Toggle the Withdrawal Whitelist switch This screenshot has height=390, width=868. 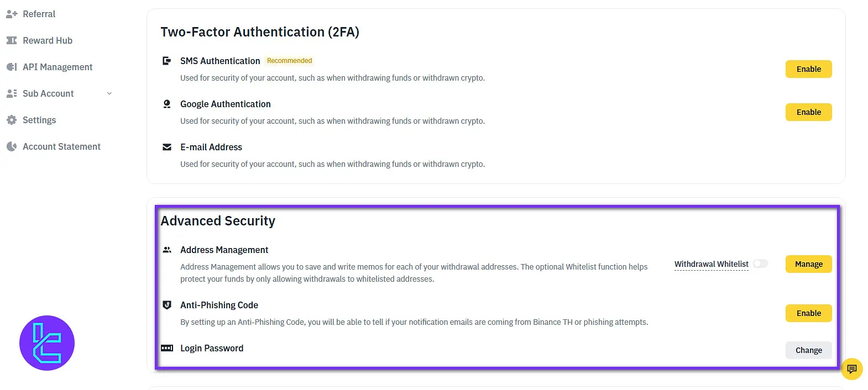point(761,264)
